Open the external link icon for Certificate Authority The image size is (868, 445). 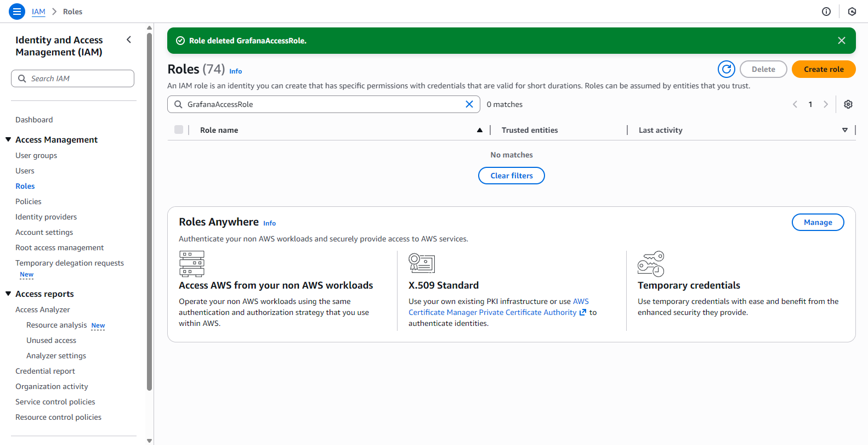point(583,312)
